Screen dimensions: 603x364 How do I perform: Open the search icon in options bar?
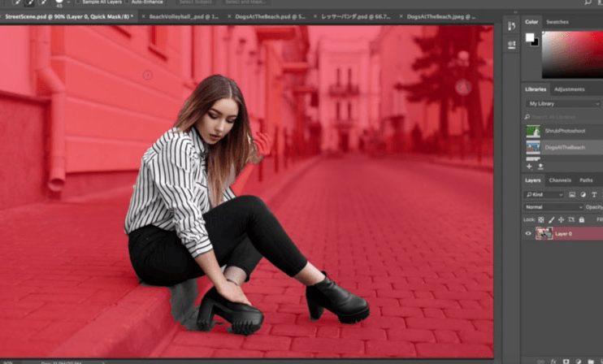[588, 2]
